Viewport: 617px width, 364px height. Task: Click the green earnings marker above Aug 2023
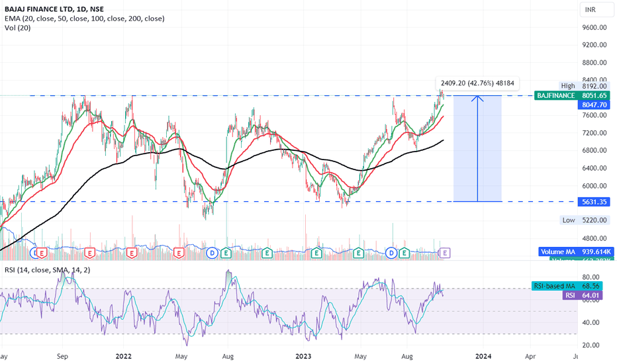coord(404,253)
